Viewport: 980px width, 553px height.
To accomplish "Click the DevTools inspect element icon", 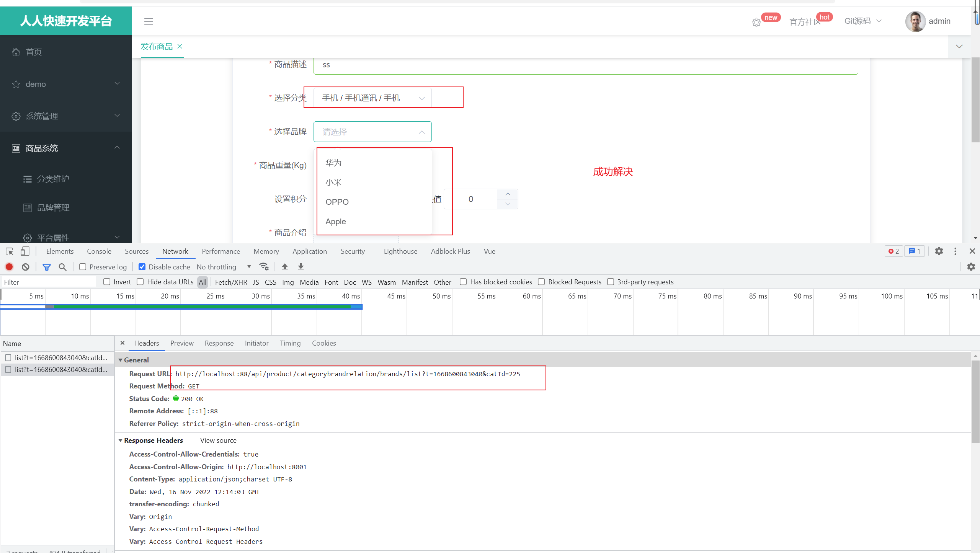I will pos(10,251).
